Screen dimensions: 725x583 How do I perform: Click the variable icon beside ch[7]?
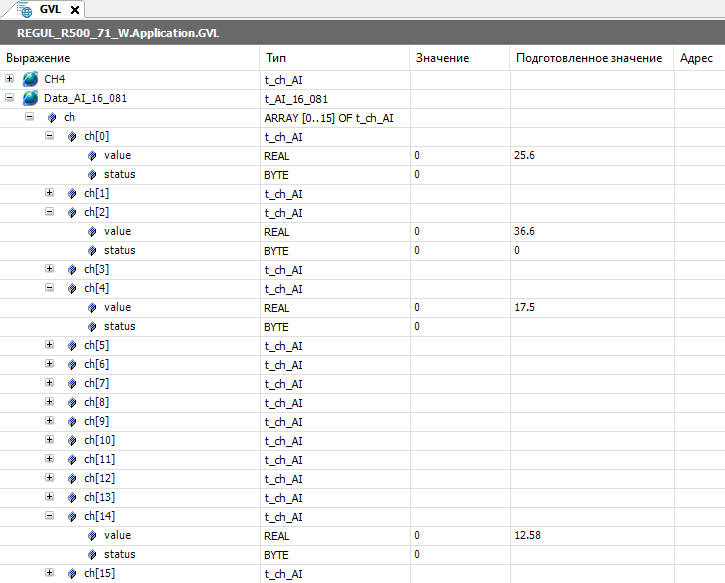(x=72, y=383)
